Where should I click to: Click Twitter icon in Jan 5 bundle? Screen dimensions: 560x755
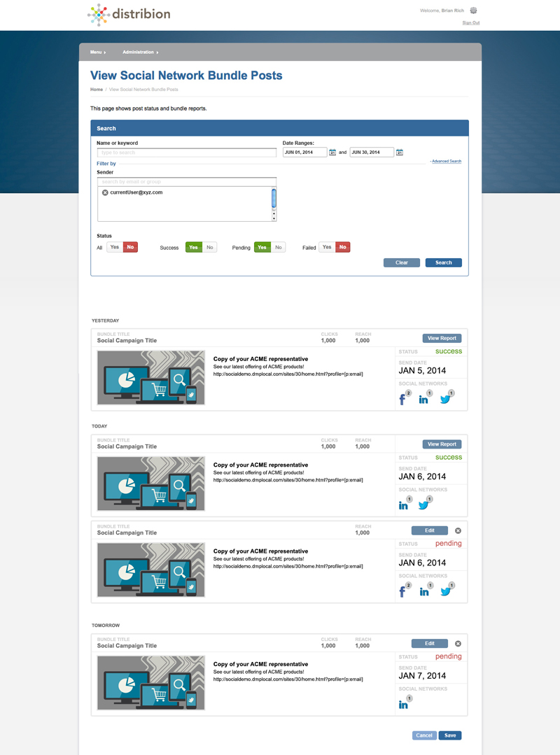click(x=445, y=400)
